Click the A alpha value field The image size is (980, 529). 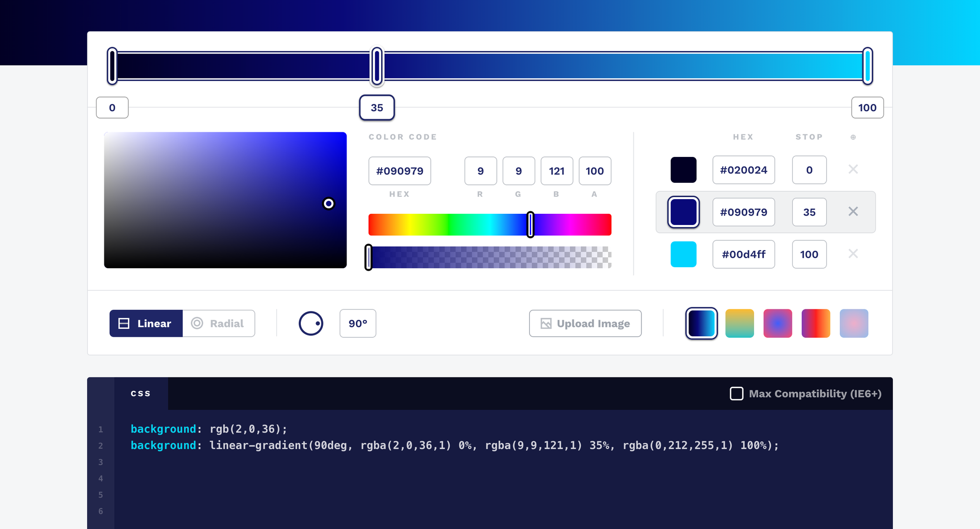click(595, 171)
